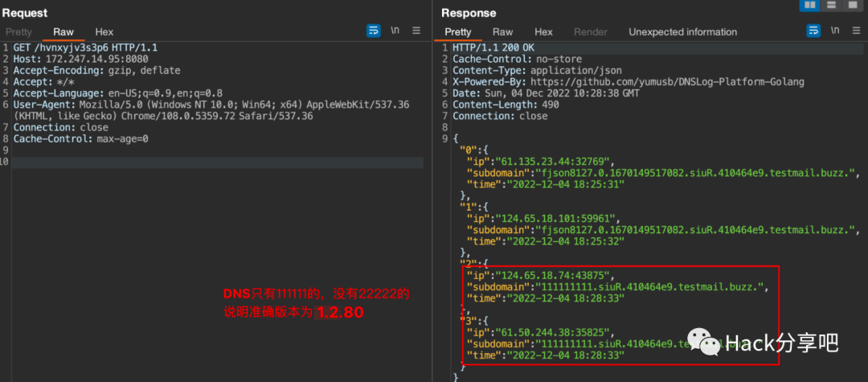
Task: Switch to combined tabbed view layout
Action: coord(852,6)
